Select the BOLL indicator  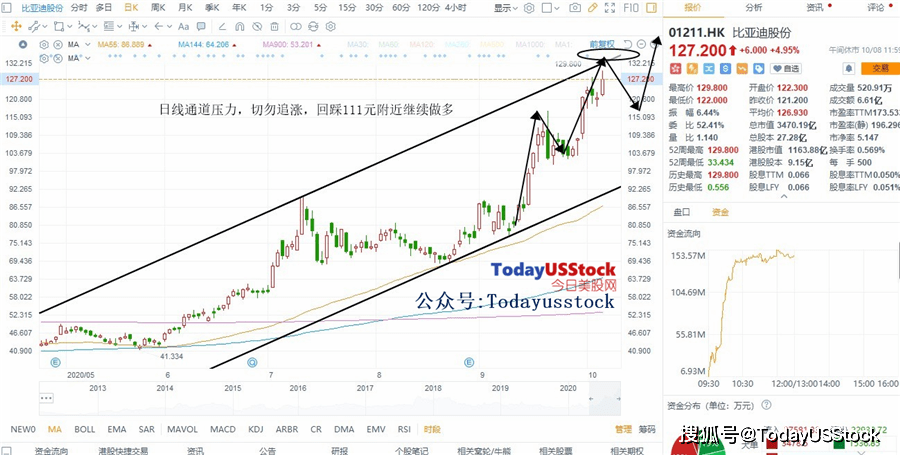(x=84, y=429)
